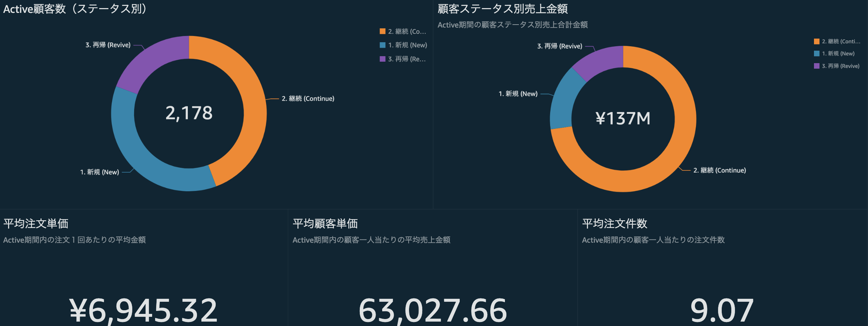The height and width of the screenshot is (326, 868).
Task: Click the 63,027.66 KPI value
Action: point(433,310)
